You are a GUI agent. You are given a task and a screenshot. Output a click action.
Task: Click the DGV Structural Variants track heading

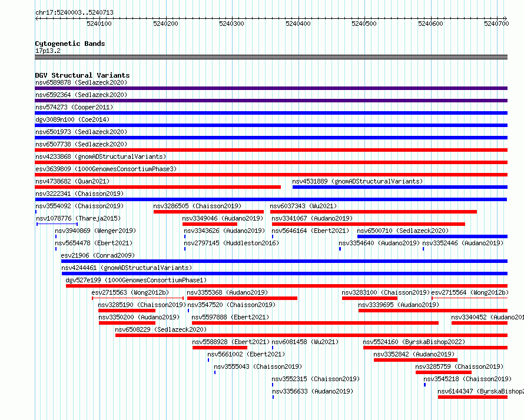[82, 75]
